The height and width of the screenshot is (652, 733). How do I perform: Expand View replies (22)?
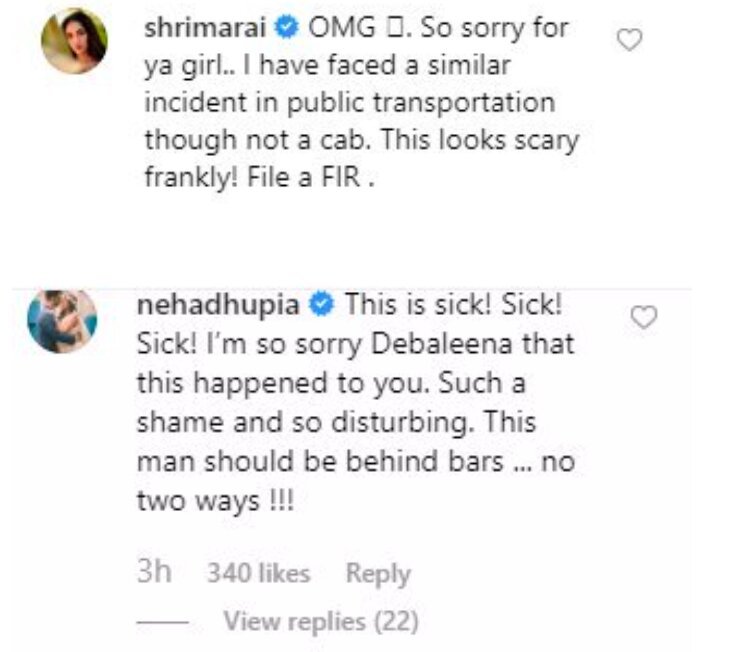point(320,621)
